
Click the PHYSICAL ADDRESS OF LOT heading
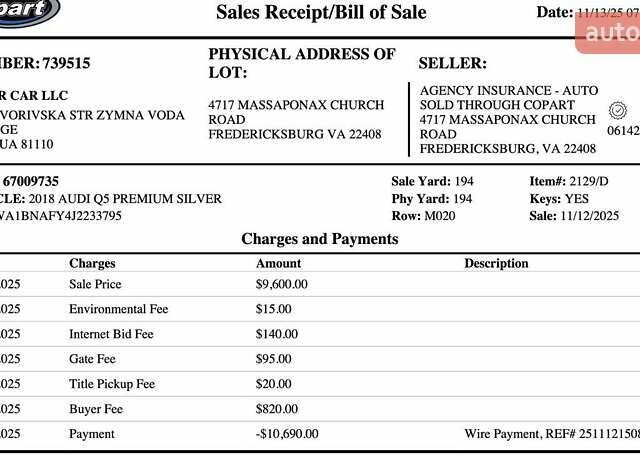tap(302, 63)
